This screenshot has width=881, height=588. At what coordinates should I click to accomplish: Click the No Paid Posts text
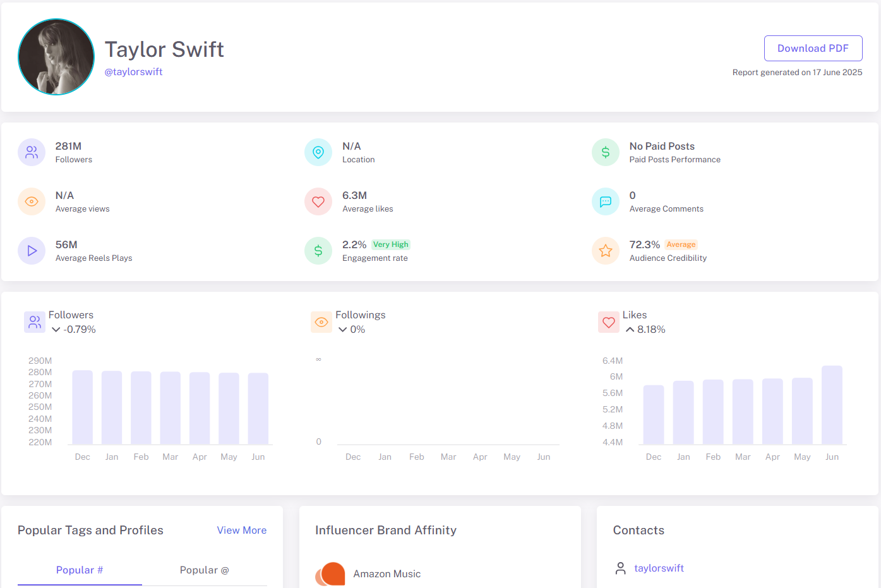pyautogui.click(x=662, y=147)
